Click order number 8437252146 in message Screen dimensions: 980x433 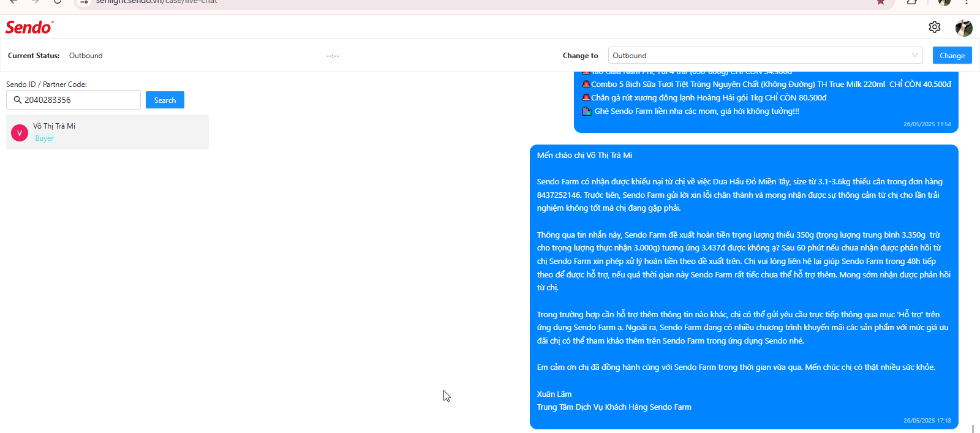559,195
